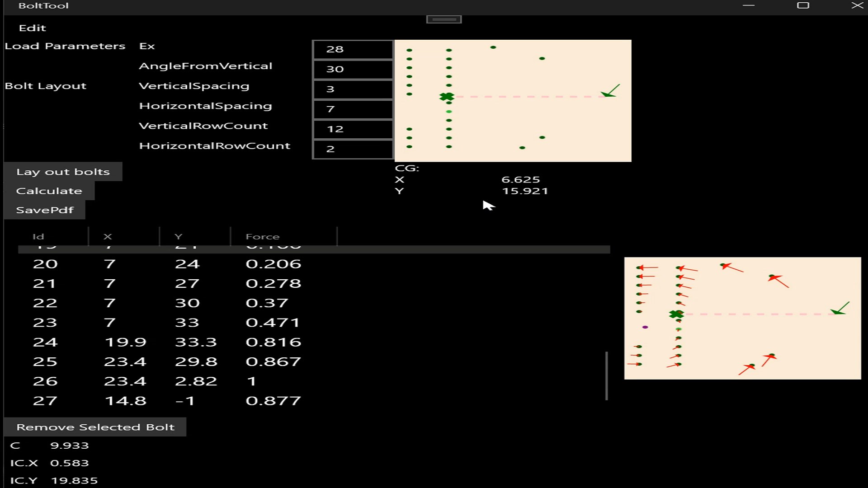
Task: Click the VerticalRowCount field showing 12
Action: click(x=353, y=129)
